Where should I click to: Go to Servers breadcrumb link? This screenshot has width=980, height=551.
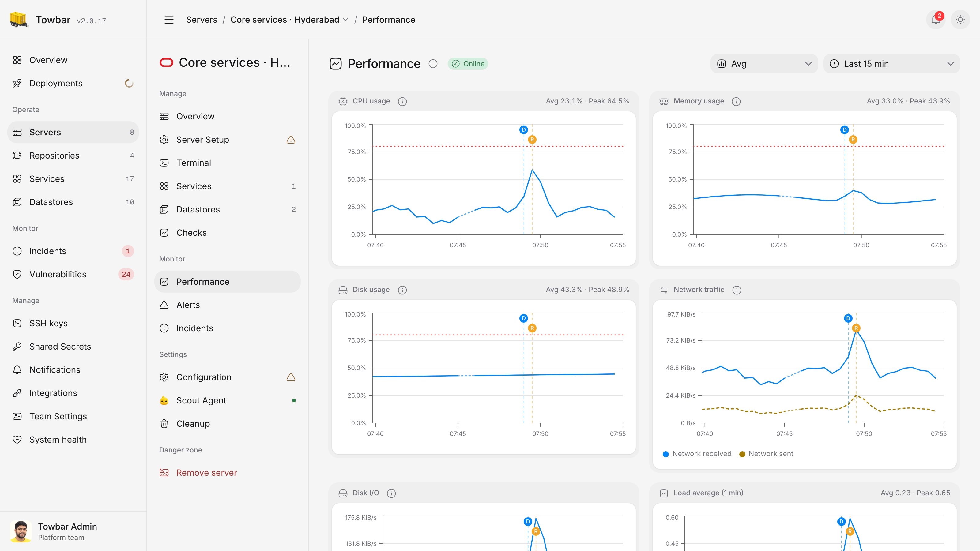(x=202, y=20)
